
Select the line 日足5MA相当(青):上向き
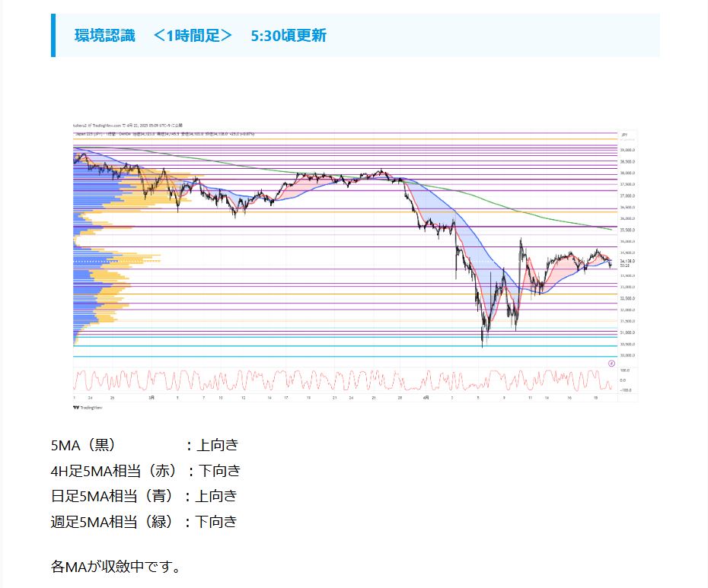(144, 497)
